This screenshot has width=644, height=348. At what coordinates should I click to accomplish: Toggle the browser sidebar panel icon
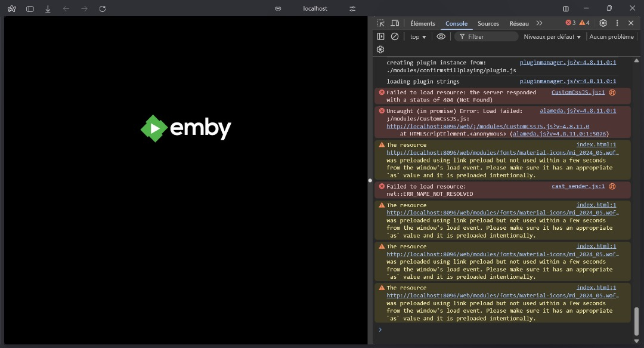coord(30,9)
